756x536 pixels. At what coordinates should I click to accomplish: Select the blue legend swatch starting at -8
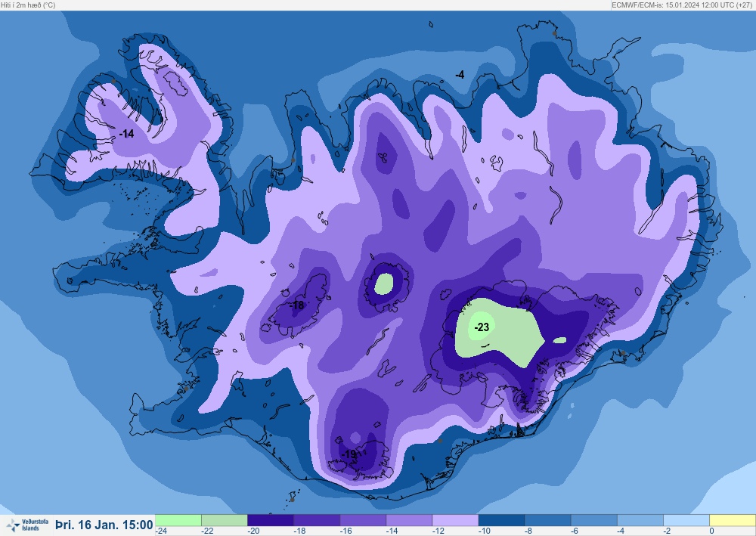point(548,521)
